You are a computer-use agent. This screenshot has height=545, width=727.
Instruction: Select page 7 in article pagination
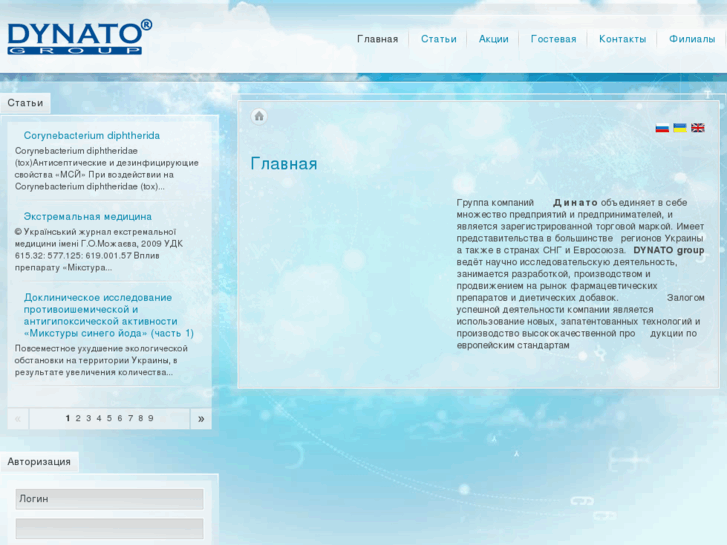[130, 418]
